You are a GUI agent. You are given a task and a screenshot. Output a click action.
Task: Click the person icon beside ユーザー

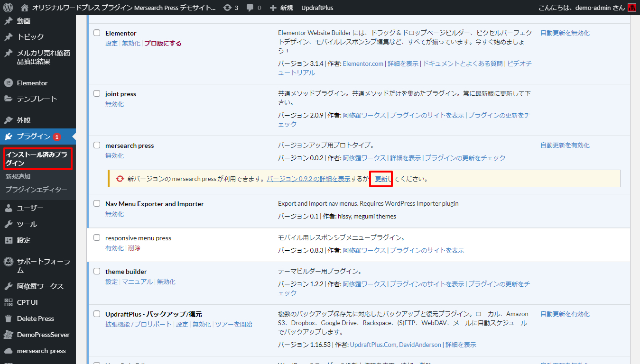[8, 208]
